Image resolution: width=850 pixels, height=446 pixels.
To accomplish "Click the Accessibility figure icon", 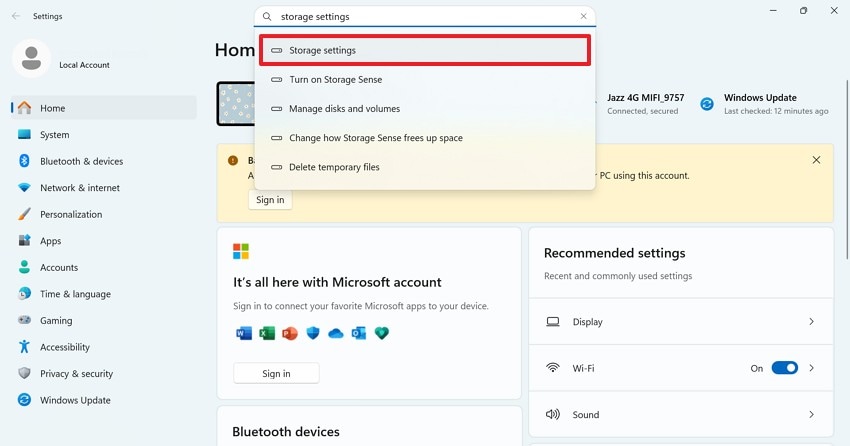I will (24, 347).
